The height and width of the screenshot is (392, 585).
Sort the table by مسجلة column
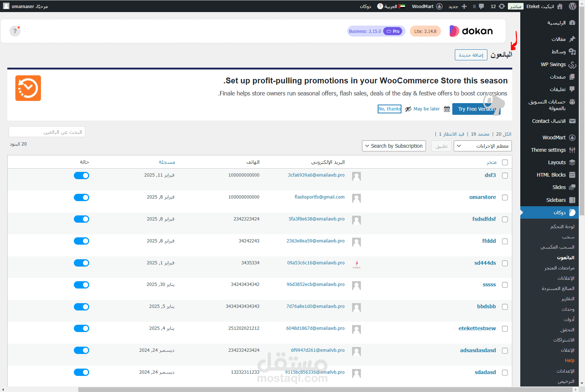(x=167, y=162)
